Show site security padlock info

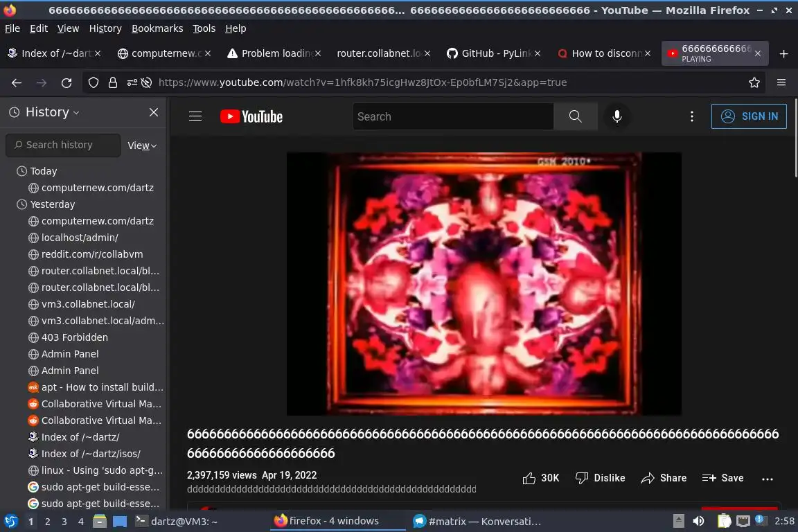[112, 82]
